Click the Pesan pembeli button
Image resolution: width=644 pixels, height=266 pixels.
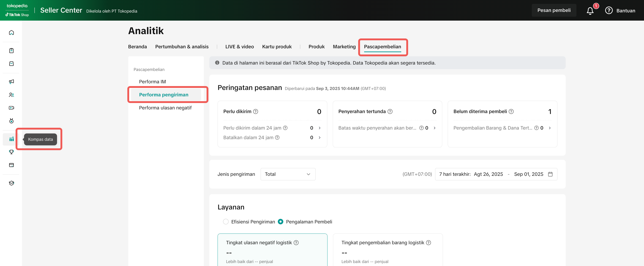click(x=554, y=10)
